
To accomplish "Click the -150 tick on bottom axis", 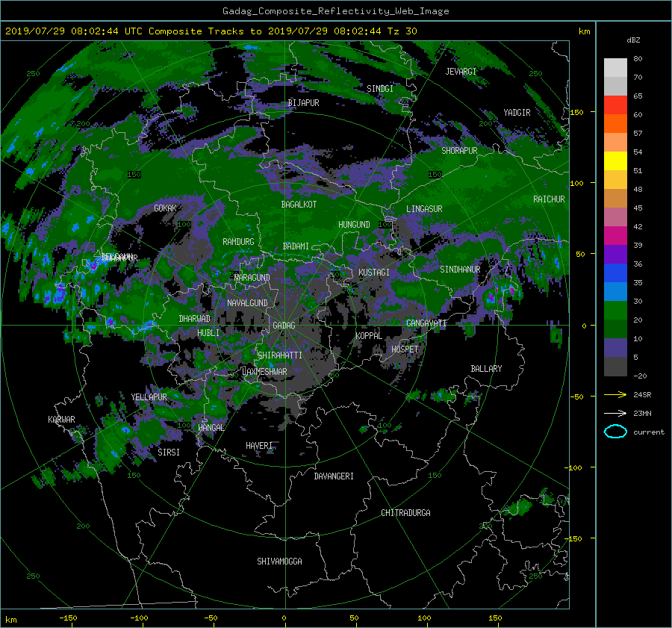I will [68, 618].
